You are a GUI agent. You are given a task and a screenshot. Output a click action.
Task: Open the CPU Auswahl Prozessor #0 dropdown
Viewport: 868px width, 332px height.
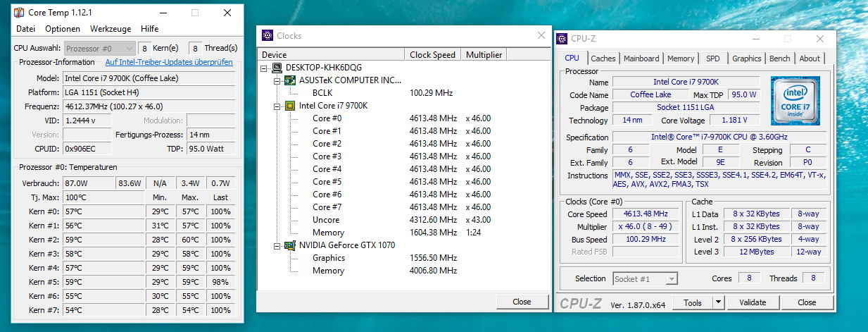100,49
